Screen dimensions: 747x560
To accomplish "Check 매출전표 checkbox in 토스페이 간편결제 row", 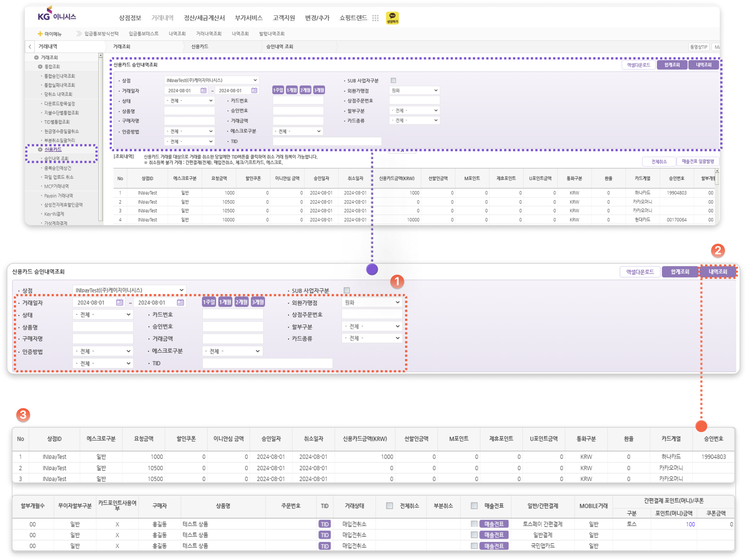I will tap(474, 524).
